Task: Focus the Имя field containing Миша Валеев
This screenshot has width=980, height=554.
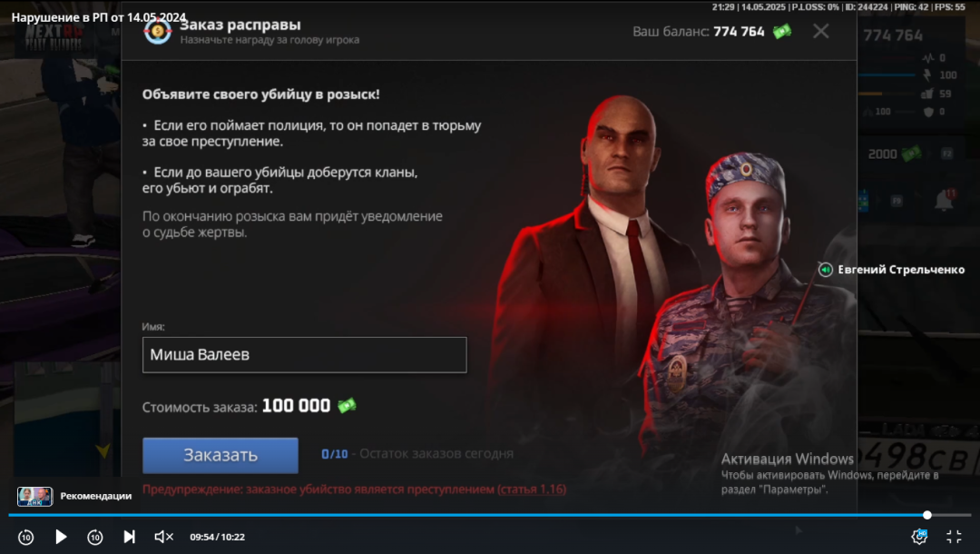Action: pyautogui.click(x=304, y=354)
